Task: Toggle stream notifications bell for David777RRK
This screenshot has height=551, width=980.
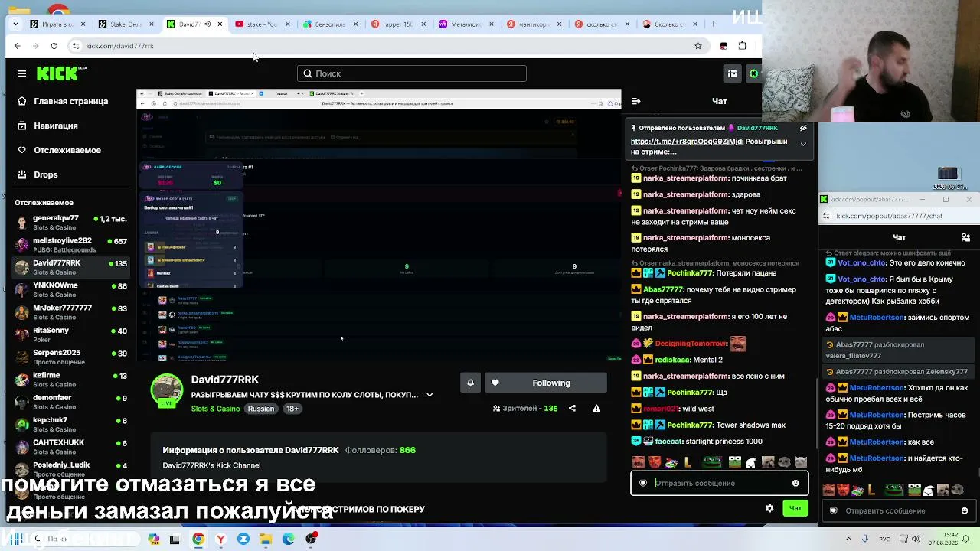Action: click(470, 383)
